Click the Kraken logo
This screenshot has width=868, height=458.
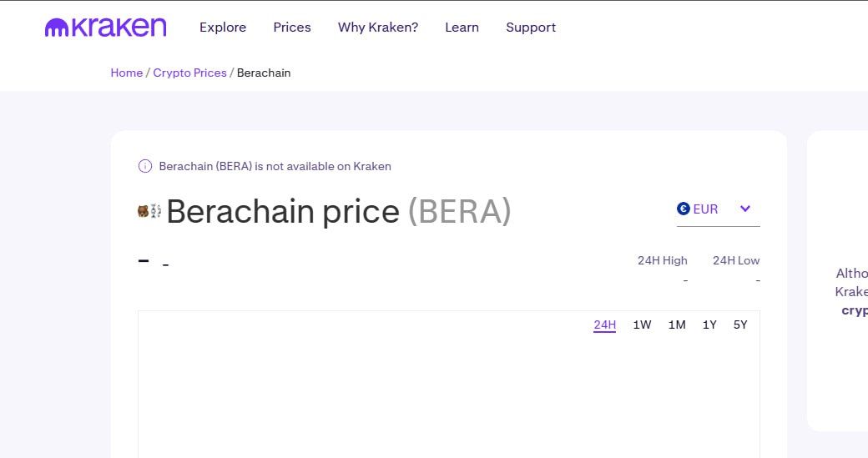coord(105,27)
